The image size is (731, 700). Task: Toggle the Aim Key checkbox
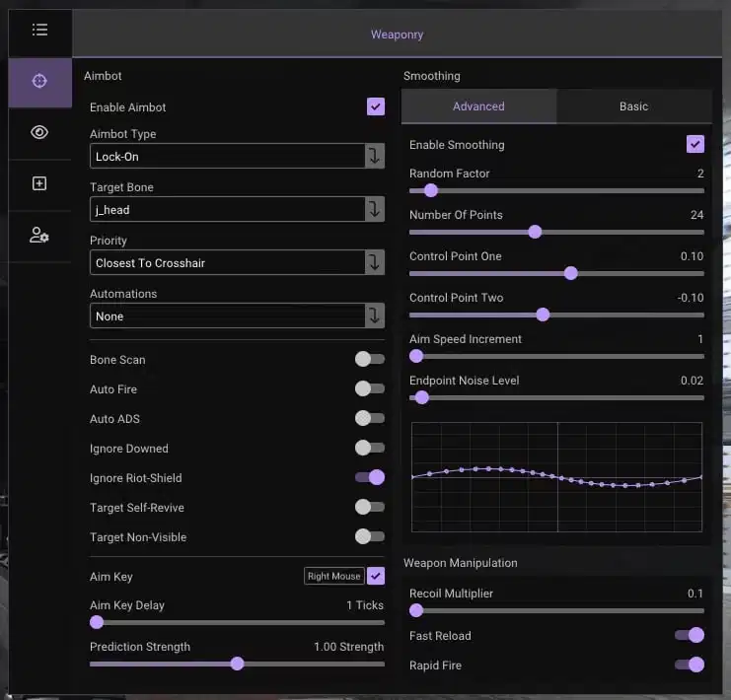pos(376,576)
